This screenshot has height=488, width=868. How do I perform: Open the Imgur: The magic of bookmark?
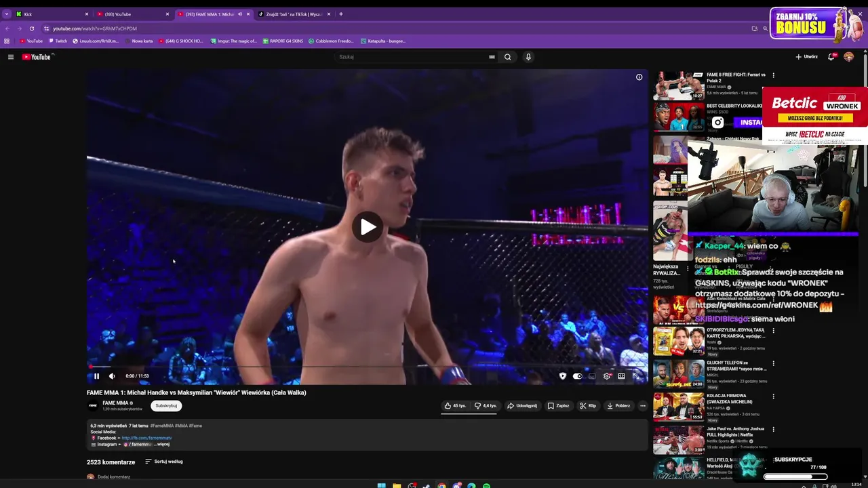click(234, 41)
